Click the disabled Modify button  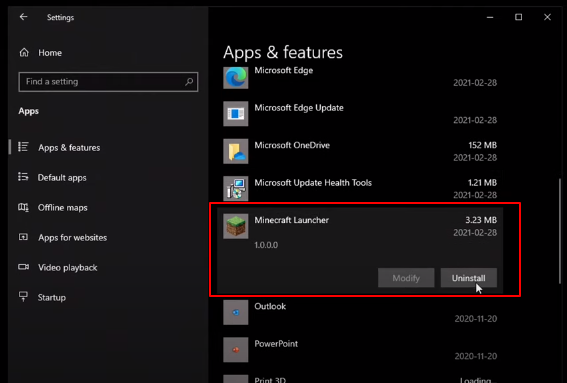click(406, 278)
